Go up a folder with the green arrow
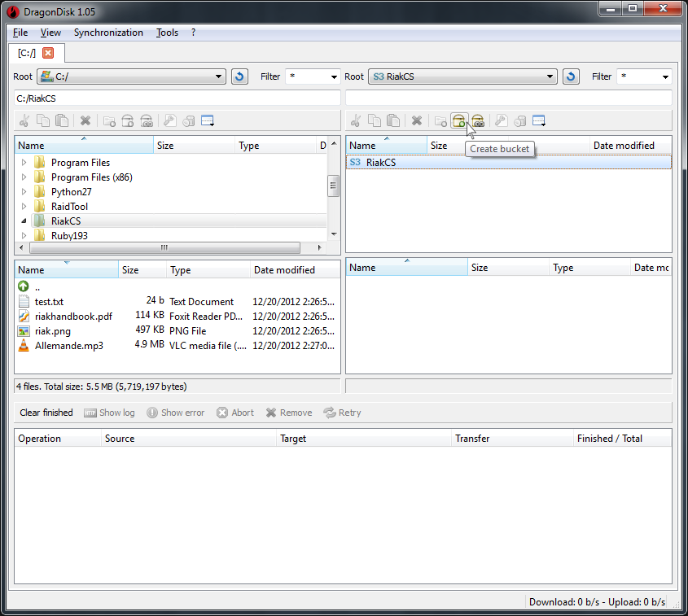 coord(24,286)
